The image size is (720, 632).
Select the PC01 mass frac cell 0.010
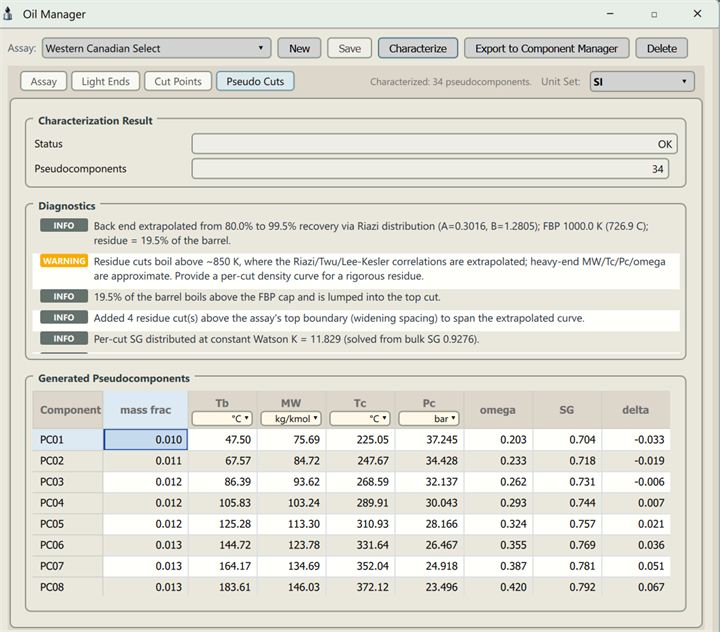tap(146, 440)
